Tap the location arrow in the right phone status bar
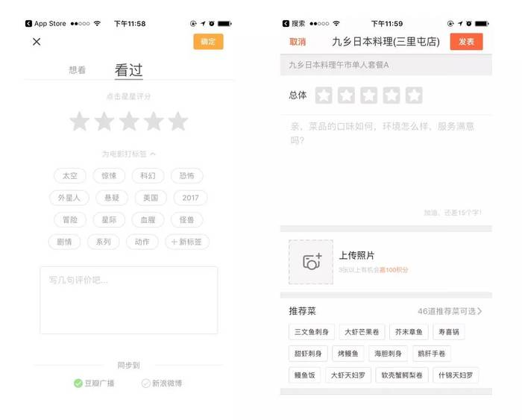The image size is (522, 420). 460,23
